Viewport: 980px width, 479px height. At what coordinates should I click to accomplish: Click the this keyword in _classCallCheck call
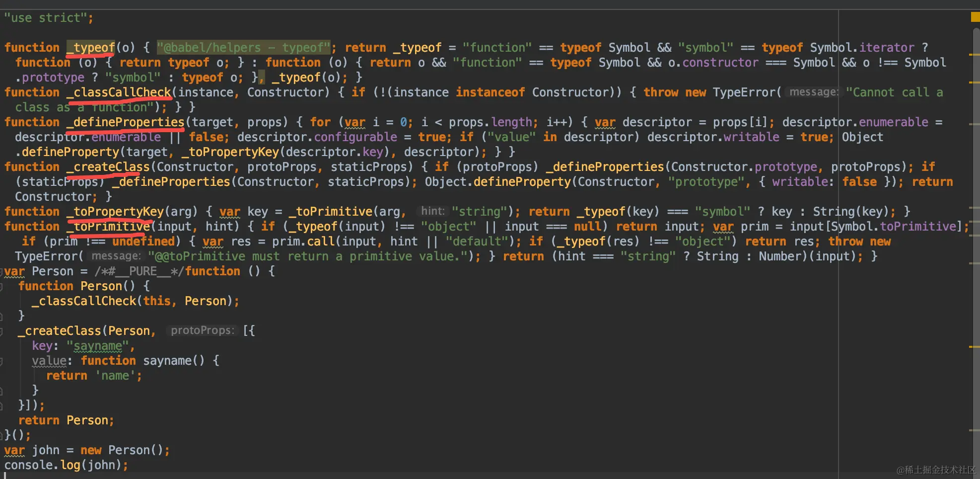point(157,301)
